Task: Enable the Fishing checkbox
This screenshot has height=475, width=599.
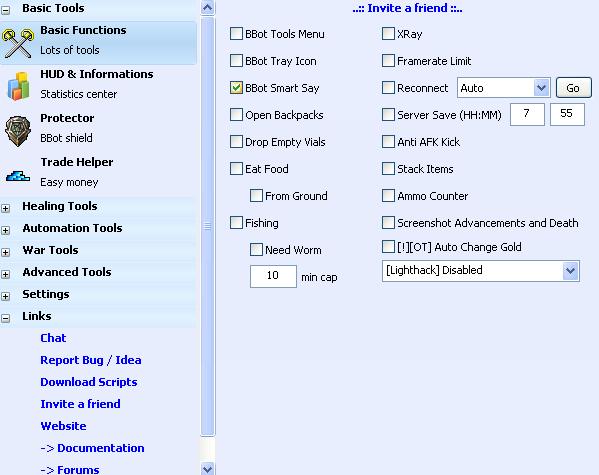Action: 236,222
